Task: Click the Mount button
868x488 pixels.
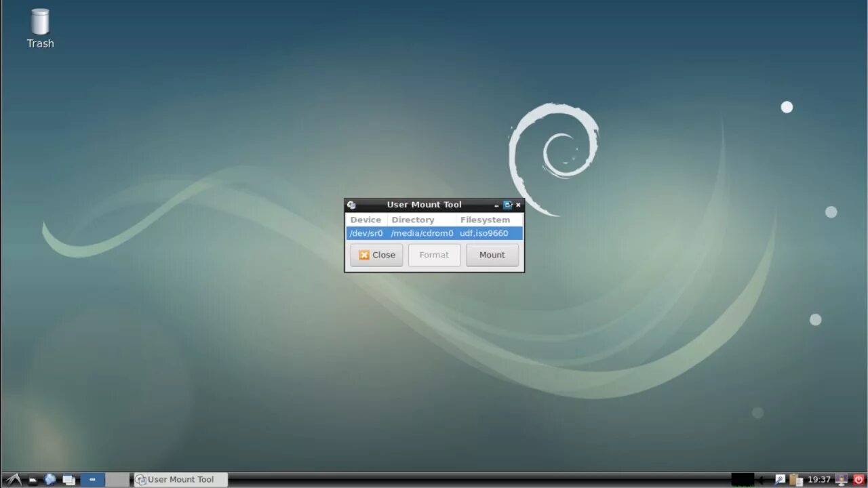Action: pyautogui.click(x=492, y=255)
